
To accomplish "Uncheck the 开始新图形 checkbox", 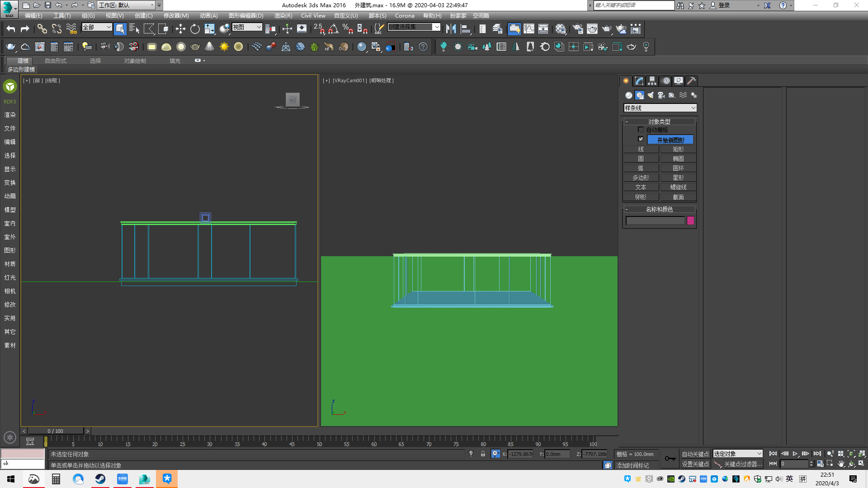I will point(641,139).
